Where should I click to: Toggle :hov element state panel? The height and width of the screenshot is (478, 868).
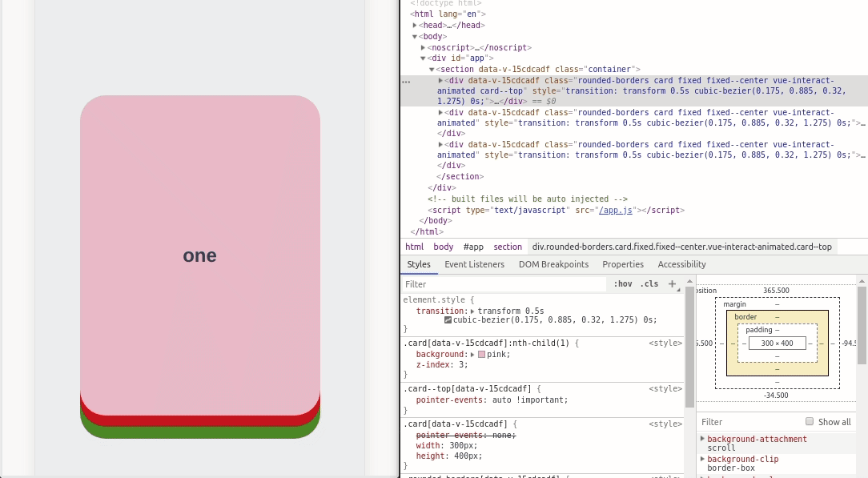pos(623,283)
